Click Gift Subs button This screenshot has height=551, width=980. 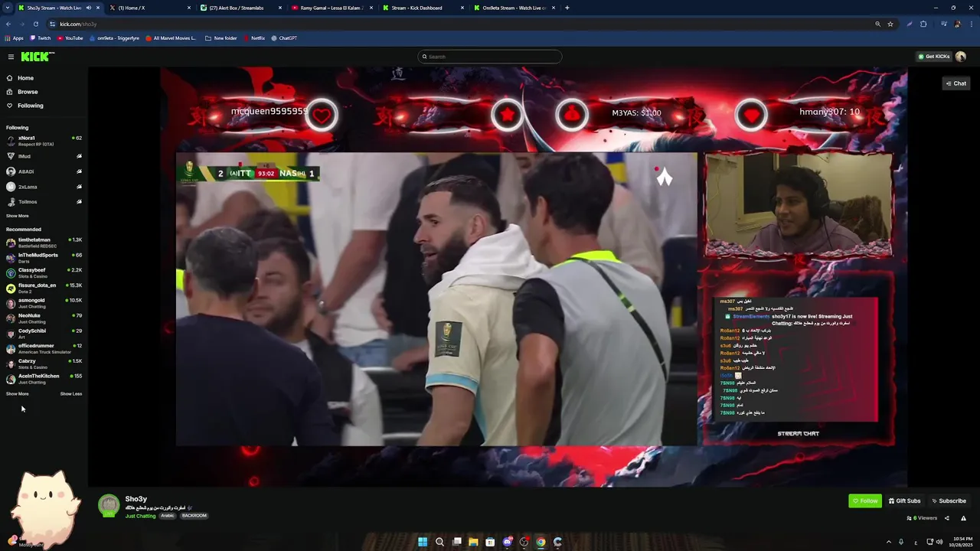(904, 500)
